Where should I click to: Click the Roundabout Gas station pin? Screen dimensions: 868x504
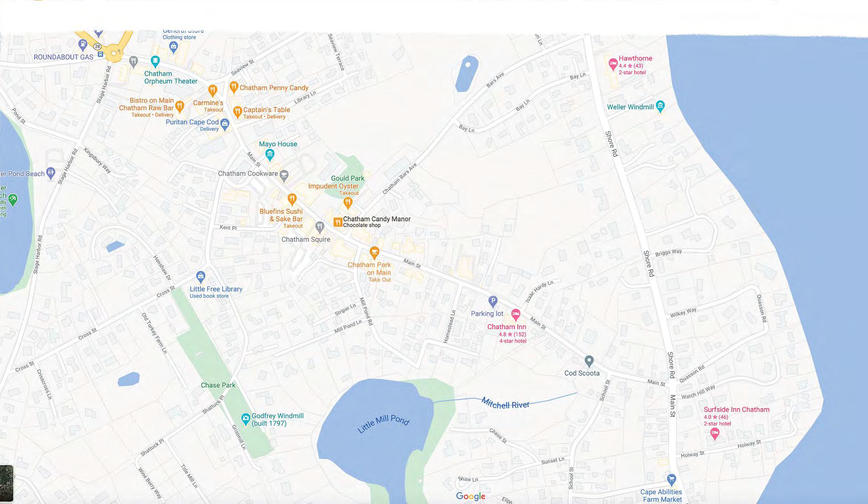tap(83, 43)
